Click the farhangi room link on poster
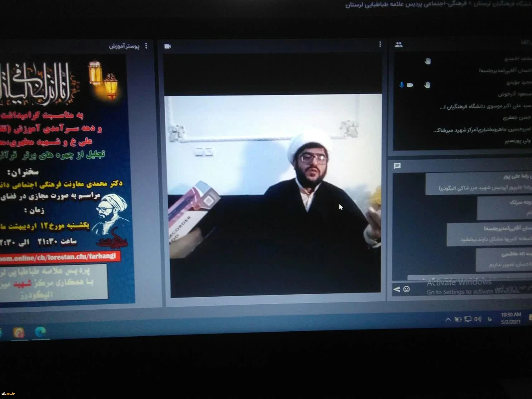 [x=59, y=257]
